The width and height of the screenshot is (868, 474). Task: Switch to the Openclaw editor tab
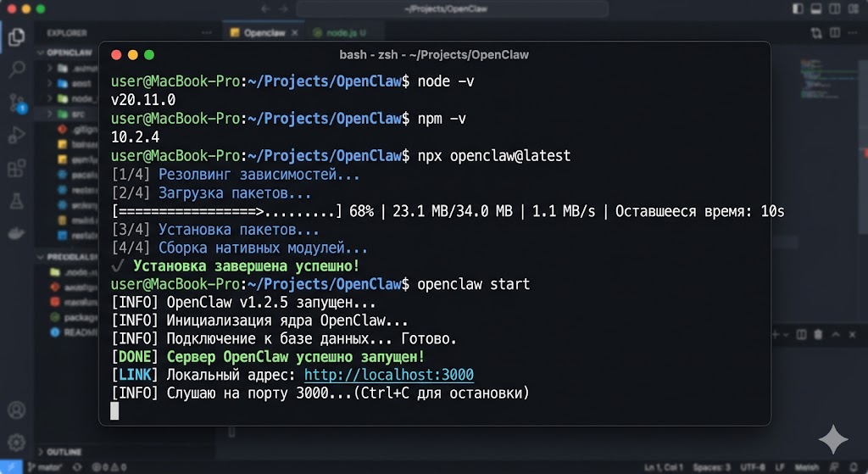click(x=264, y=33)
